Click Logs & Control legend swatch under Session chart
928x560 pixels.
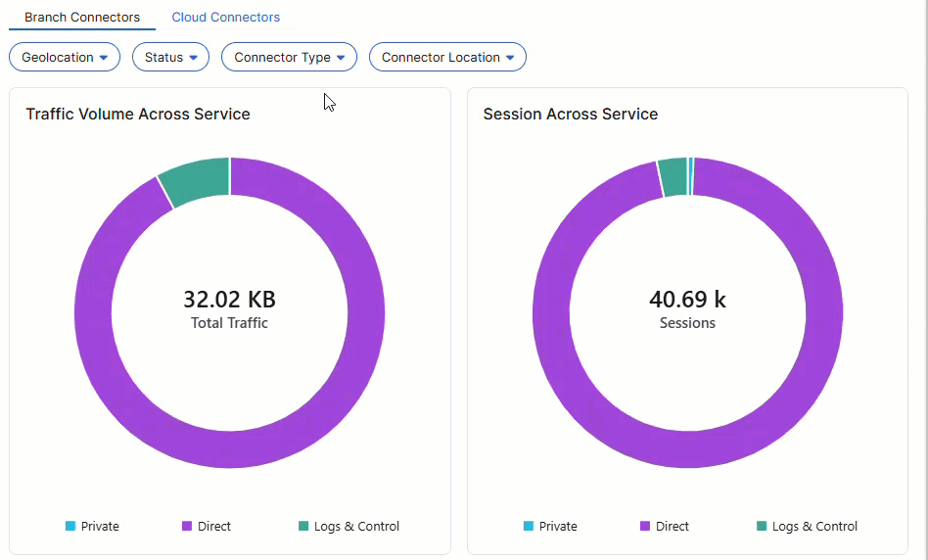click(x=762, y=527)
